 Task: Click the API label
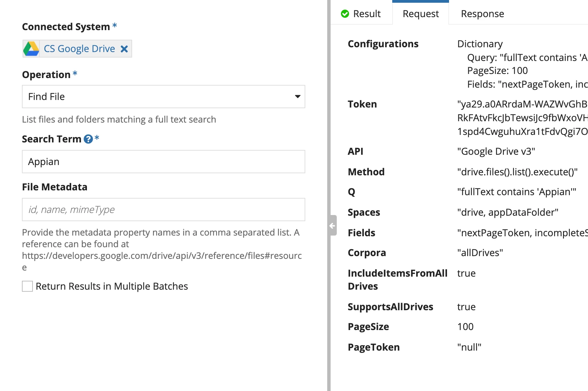(x=355, y=151)
